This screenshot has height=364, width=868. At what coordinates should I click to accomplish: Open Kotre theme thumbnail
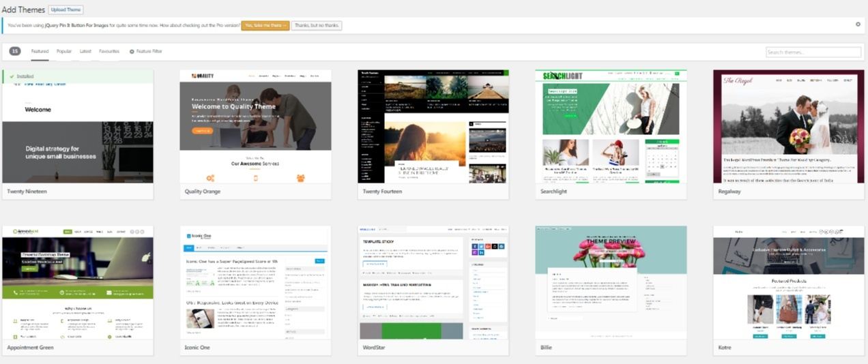coord(789,282)
